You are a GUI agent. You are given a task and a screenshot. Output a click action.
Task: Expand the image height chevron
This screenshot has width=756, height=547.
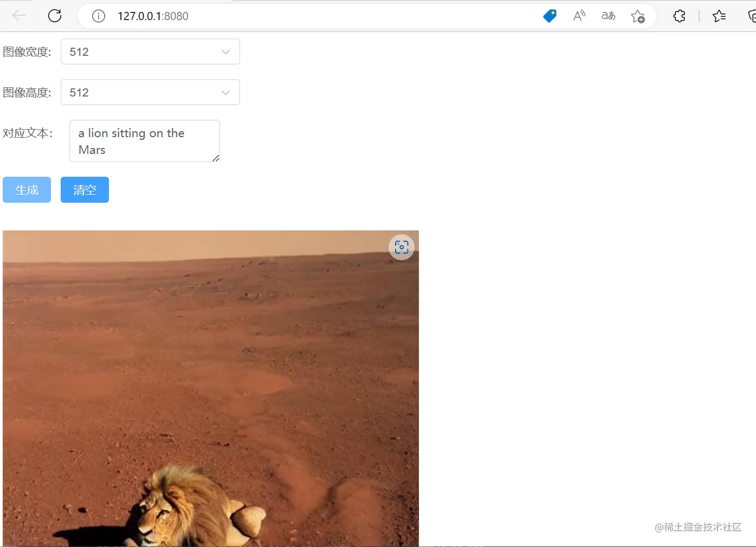pos(225,93)
